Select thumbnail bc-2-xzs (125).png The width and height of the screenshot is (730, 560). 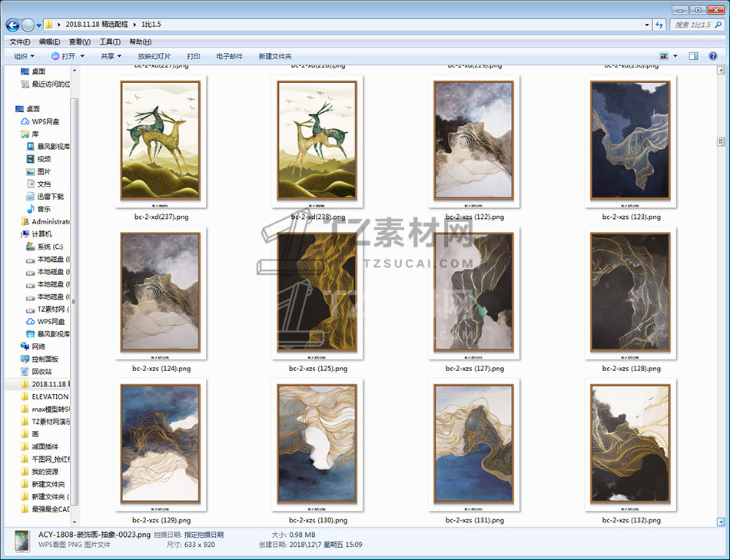click(x=317, y=293)
